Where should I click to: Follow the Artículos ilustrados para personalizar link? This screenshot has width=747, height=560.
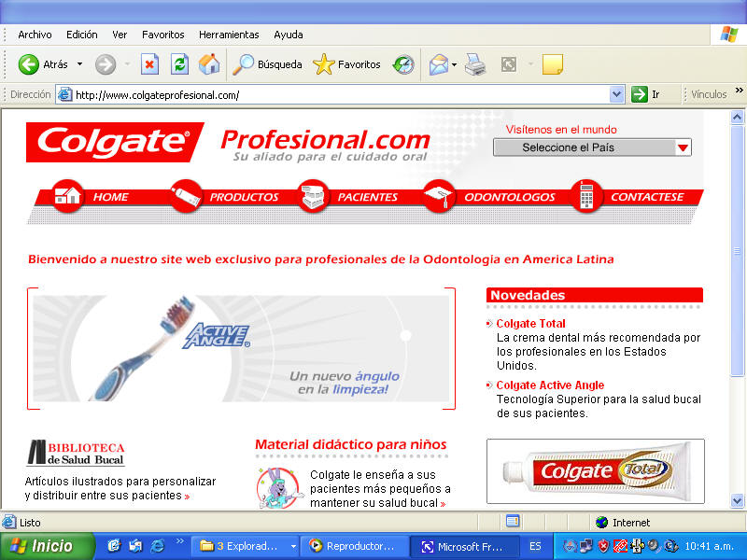click(120, 488)
